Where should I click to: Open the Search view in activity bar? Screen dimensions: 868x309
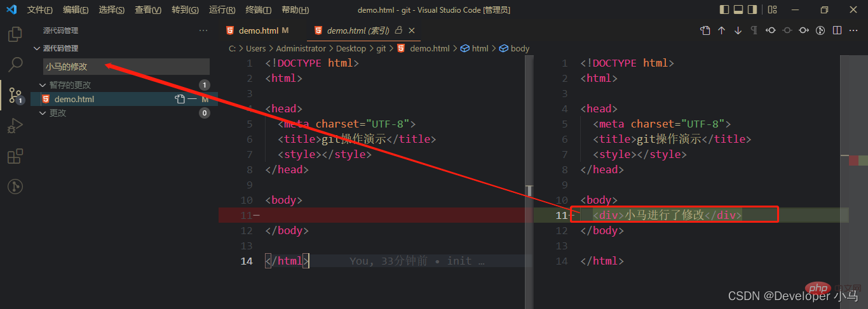15,65
